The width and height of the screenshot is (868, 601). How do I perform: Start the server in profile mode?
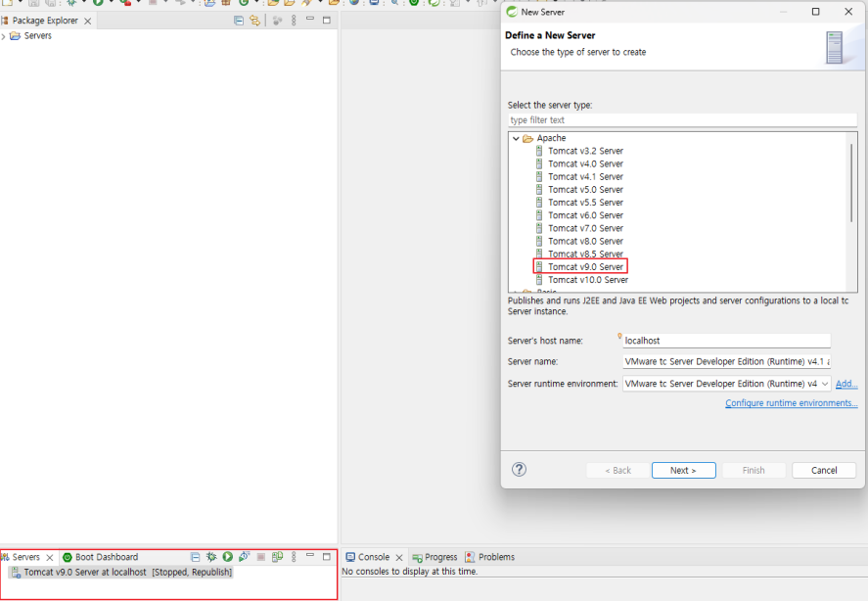[244, 556]
